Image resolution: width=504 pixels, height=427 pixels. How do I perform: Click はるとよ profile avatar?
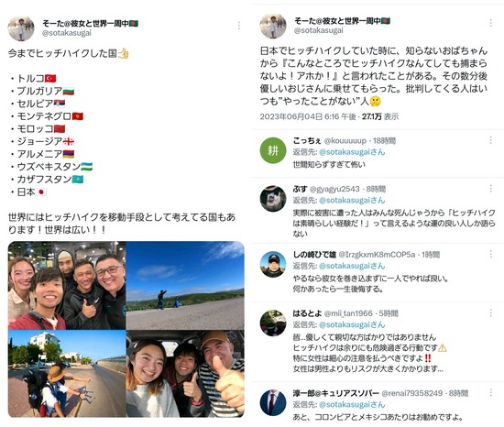coord(273,323)
